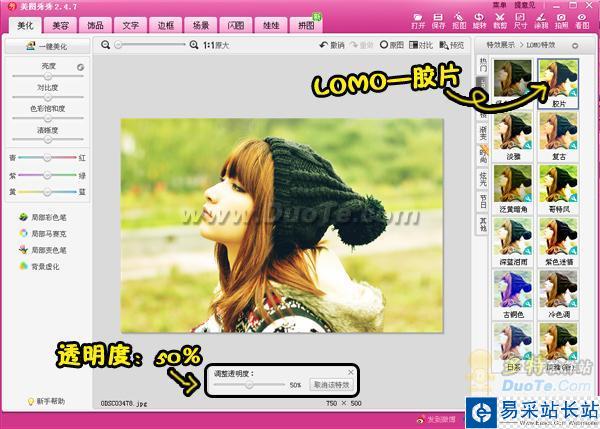Select the 节日 effects category tab
The width and height of the screenshot is (600, 429).
(483, 201)
